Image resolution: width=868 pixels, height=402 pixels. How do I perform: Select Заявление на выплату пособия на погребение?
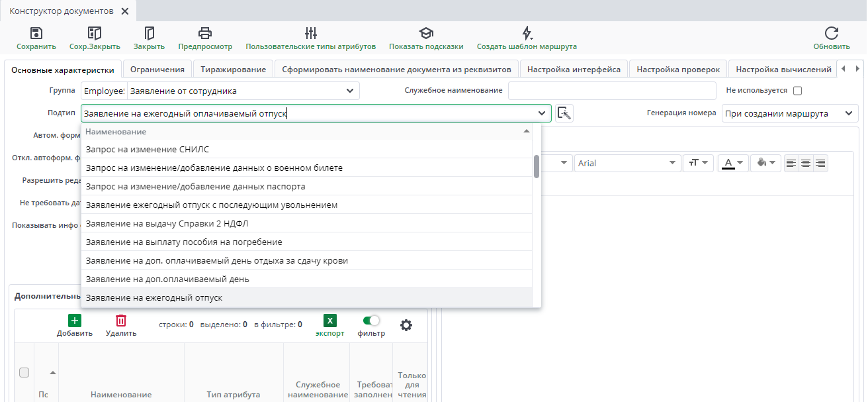[x=307, y=242]
